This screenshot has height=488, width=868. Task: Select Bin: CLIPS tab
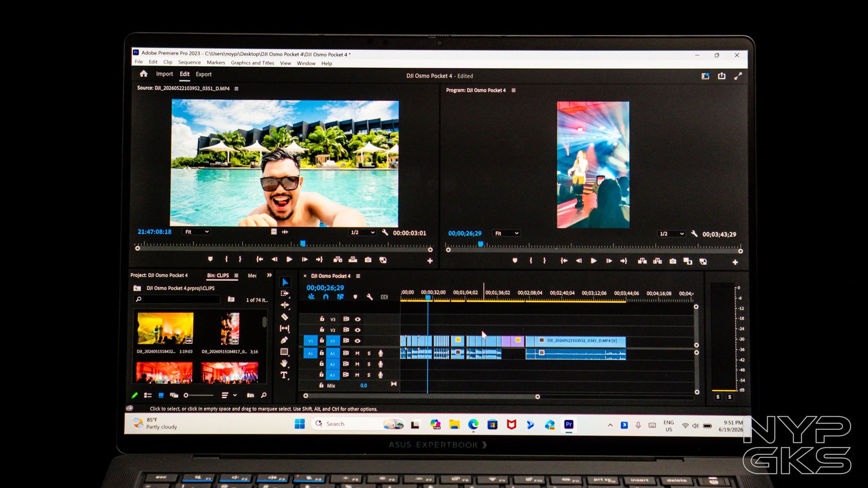[x=218, y=276]
